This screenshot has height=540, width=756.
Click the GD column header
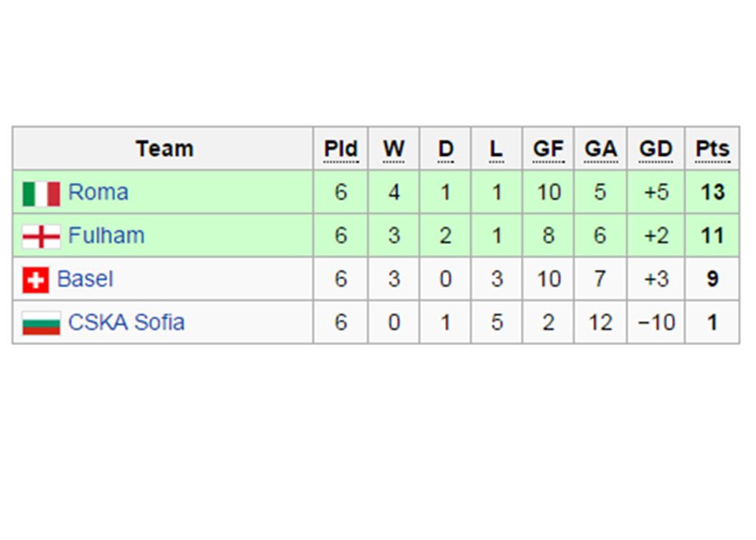pos(655,149)
